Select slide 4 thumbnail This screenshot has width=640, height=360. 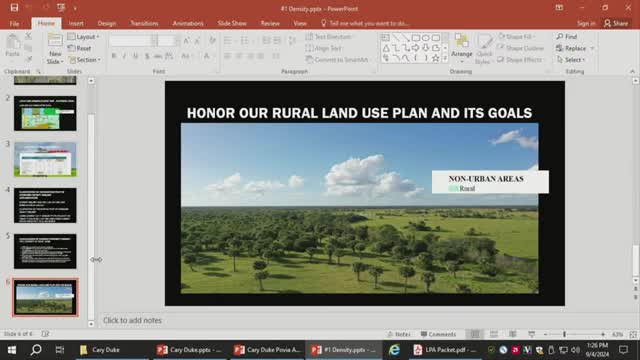[45, 205]
